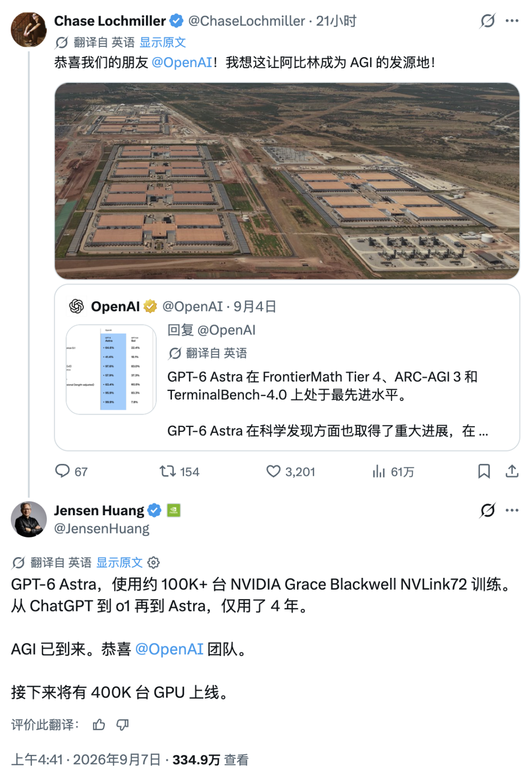
Task: Share Chase Lochmiller's tweet
Action: (x=512, y=471)
